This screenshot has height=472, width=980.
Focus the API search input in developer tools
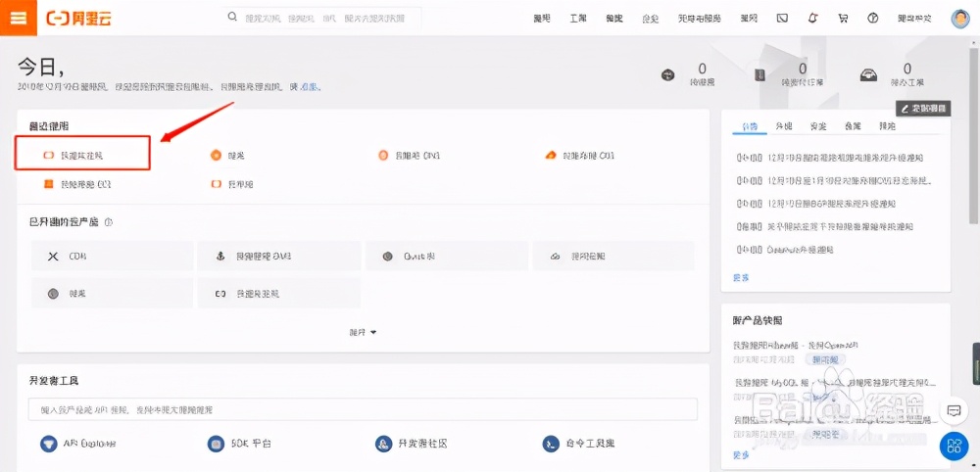coord(363,409)
